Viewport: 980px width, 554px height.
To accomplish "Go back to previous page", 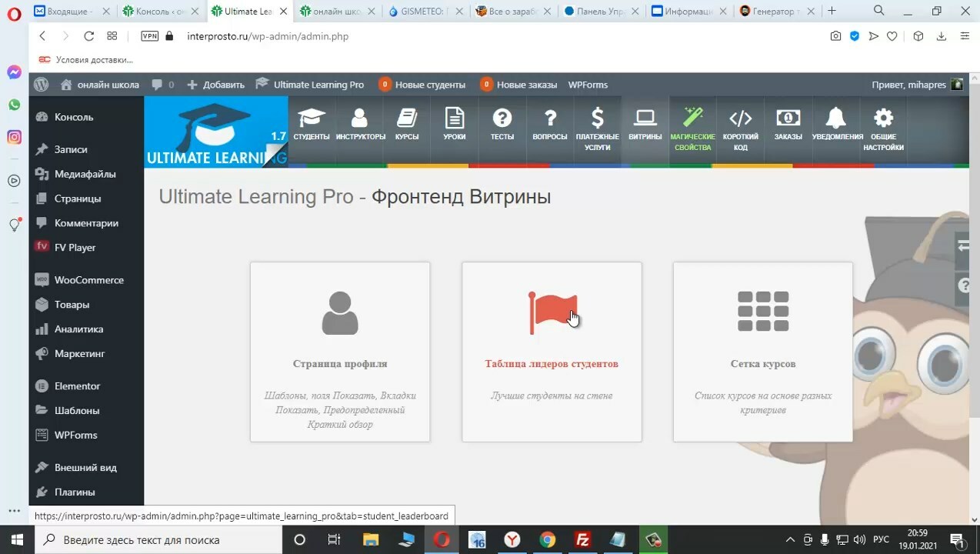I will pyautogui.click(x=42, y=36).
